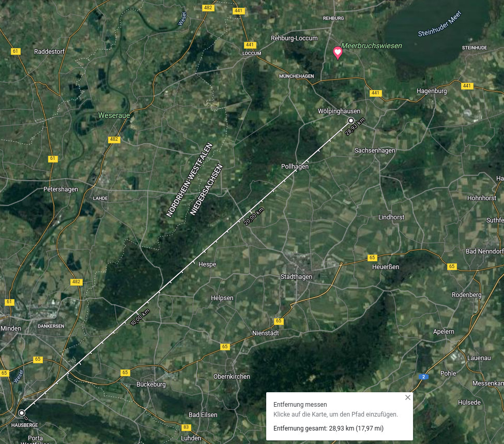Image resolution: width=504 pixels, height=444 pixels.
Task: Select the measurement end point at Wölpinghausen
Action: coord(351,120)
